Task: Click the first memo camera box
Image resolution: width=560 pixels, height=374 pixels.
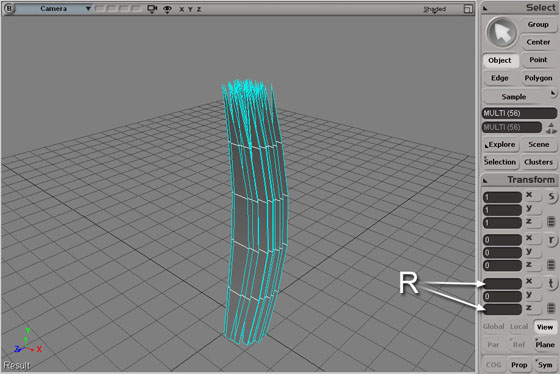Action: pyautogui.click(x=100, y=9)
